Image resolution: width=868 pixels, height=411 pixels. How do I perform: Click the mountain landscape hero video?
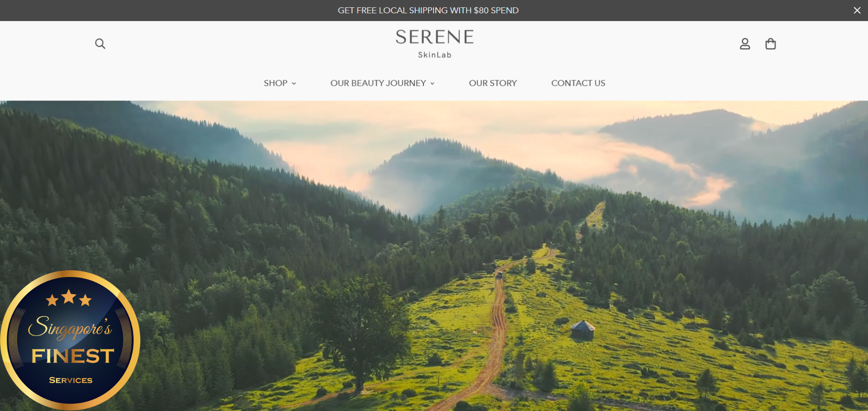point(434,256)
